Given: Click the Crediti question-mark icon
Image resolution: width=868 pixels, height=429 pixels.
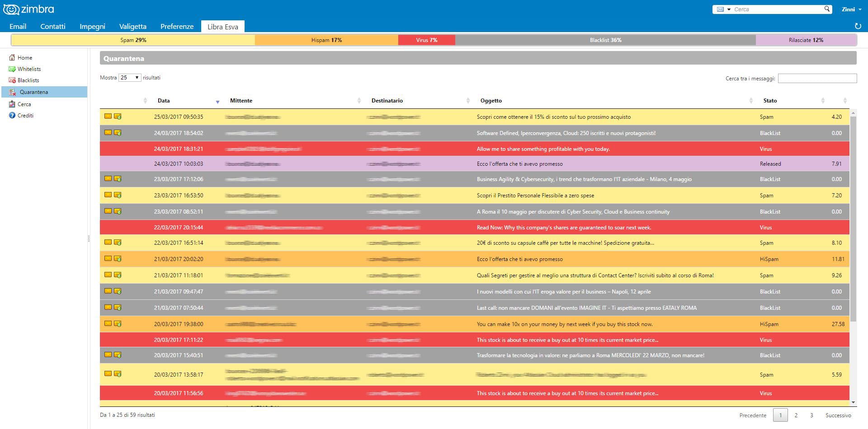Looking at the screenshot, I should [12, 115].
